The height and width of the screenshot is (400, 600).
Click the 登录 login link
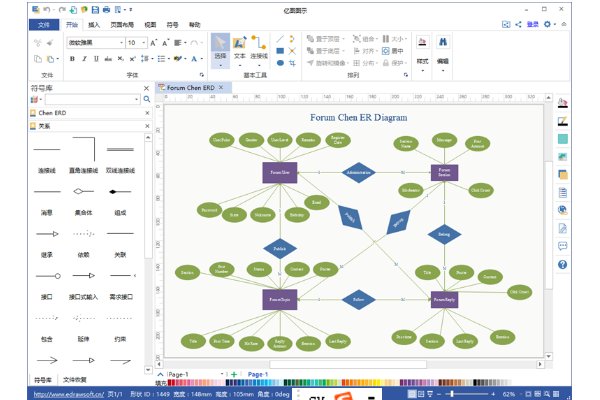click(x=533, y=24)
